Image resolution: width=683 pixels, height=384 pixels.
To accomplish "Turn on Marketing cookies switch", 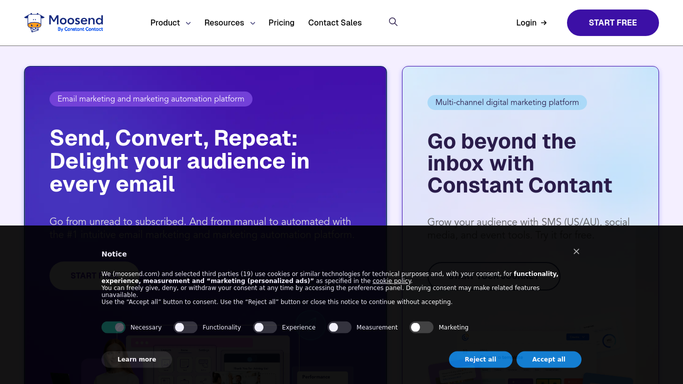I will point(421,327).
